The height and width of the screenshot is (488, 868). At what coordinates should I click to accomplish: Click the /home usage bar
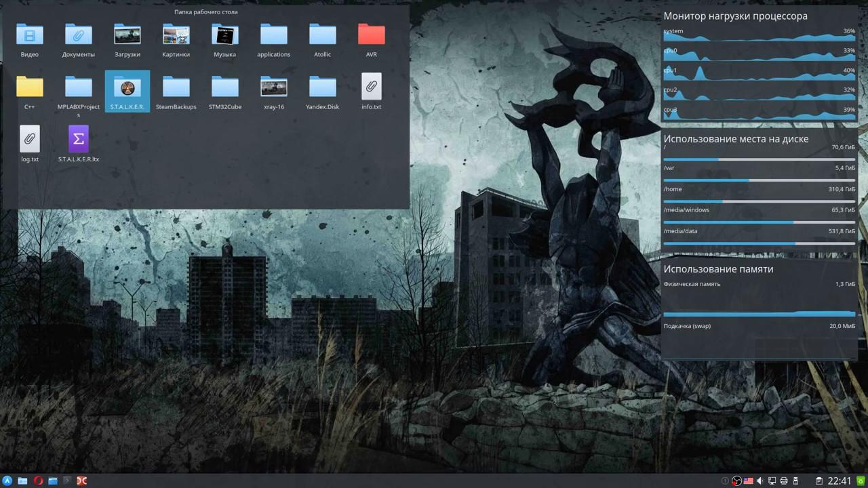(759, 201)
